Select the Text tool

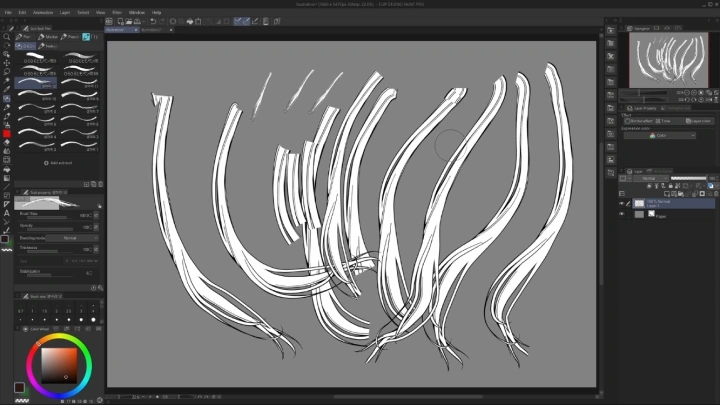[6, 213]
